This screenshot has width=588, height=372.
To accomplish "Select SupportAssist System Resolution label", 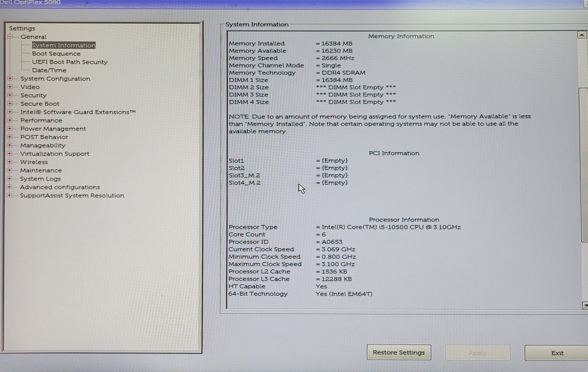I will (x=72, y=196).
